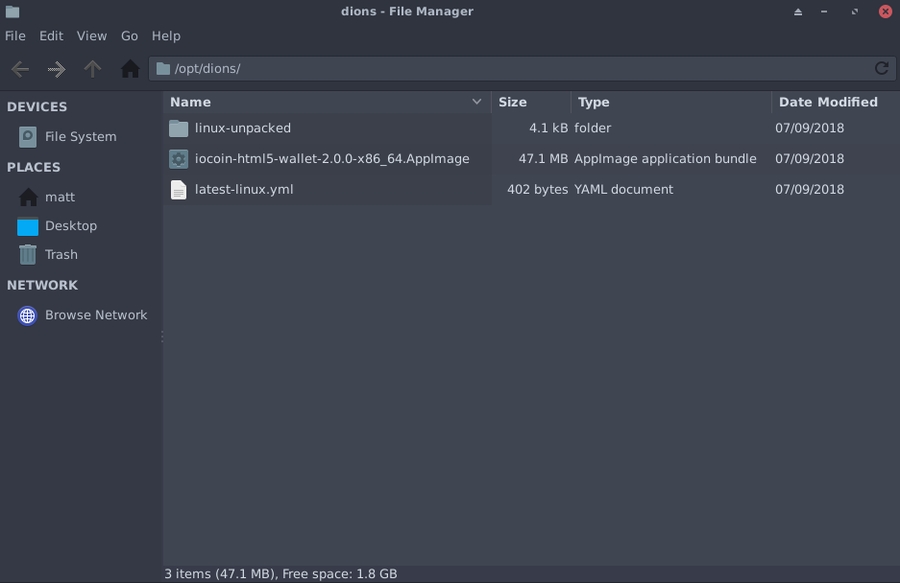900x583 pixels.
Task: Toggle sort order via Name column arrow
Action: [477, 102]
